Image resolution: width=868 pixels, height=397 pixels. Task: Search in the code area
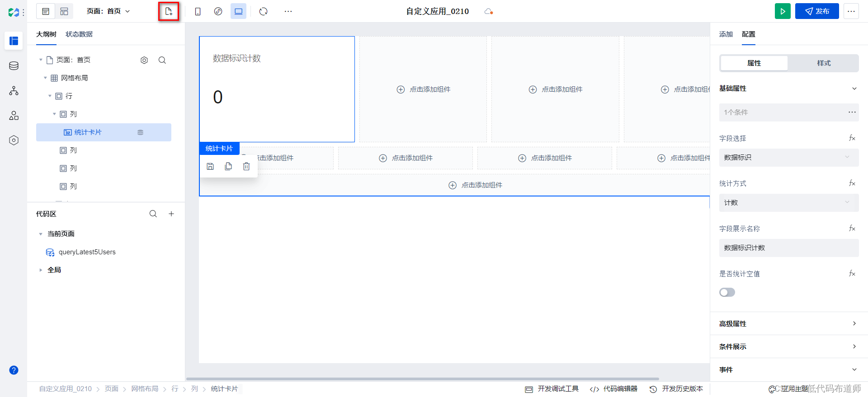(x=153, y=214)
